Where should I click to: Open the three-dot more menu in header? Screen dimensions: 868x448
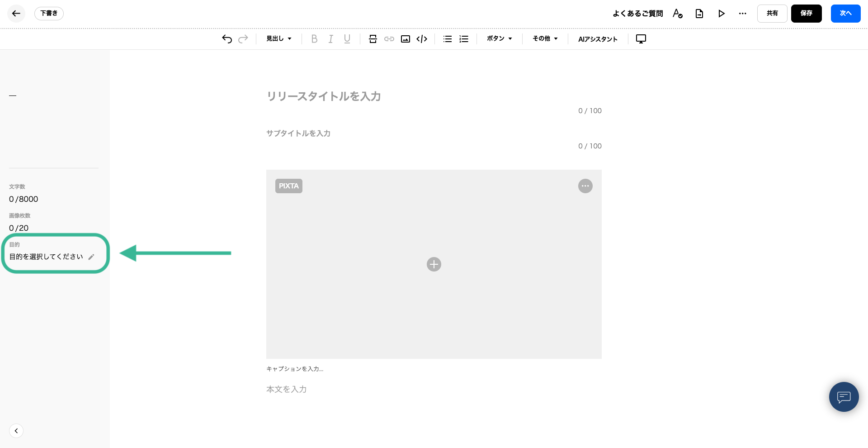(x=743, y=14)
